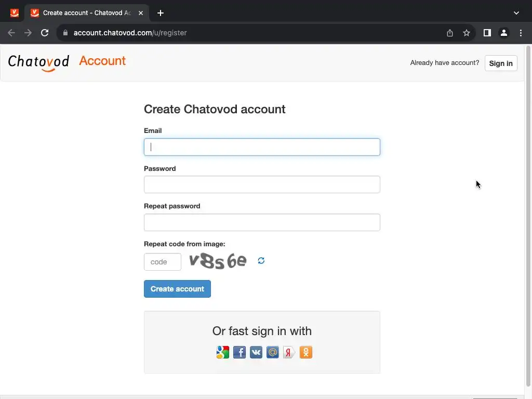This screenshot has height=399, width=532.
Task: Sign in with VK icon
Action: [256, 353]
